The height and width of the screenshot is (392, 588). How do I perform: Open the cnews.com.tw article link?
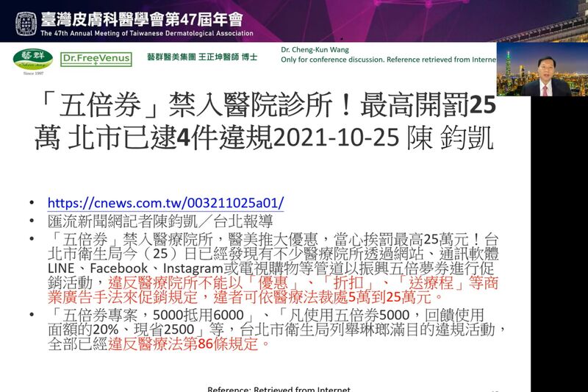[x=166, y=203]
